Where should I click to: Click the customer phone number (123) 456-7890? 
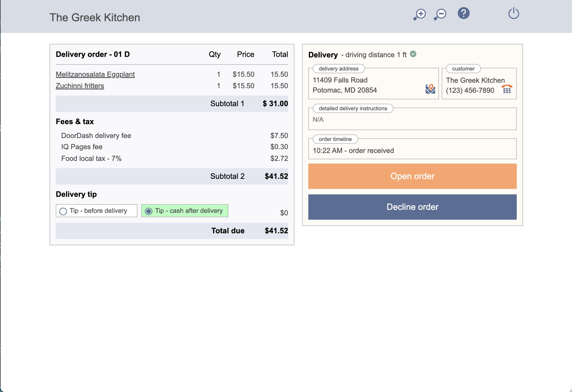(470, 90)
